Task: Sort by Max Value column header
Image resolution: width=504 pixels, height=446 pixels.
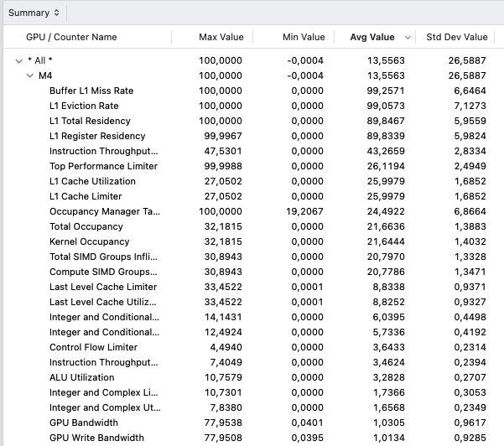Action: pos(221,37)
